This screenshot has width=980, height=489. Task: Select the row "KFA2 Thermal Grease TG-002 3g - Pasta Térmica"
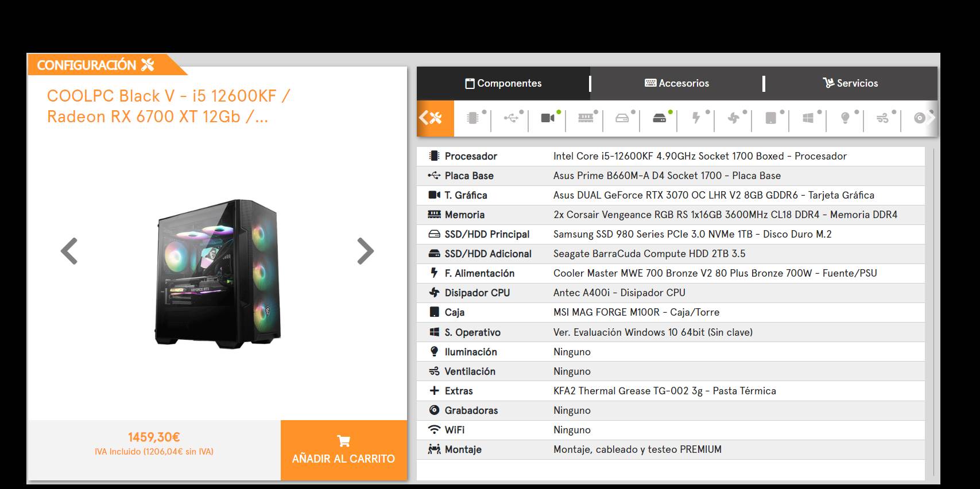coord(671,391)
